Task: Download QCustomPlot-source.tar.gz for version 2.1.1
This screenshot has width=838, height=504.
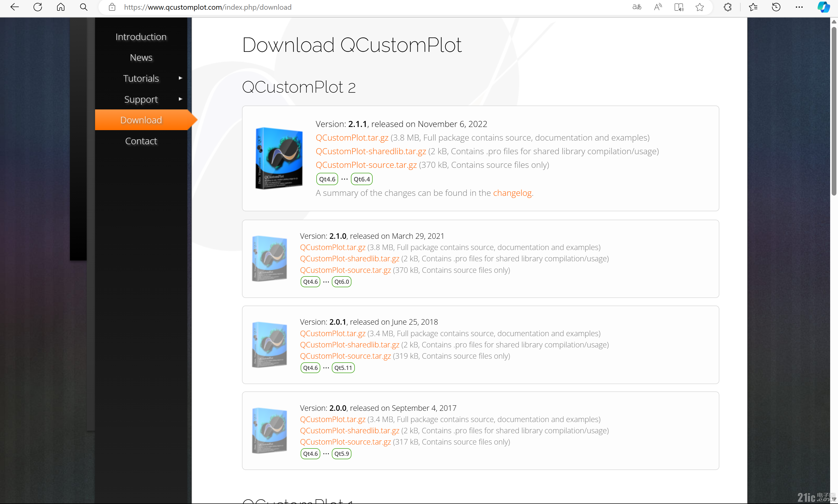Action: click(366, 165)
